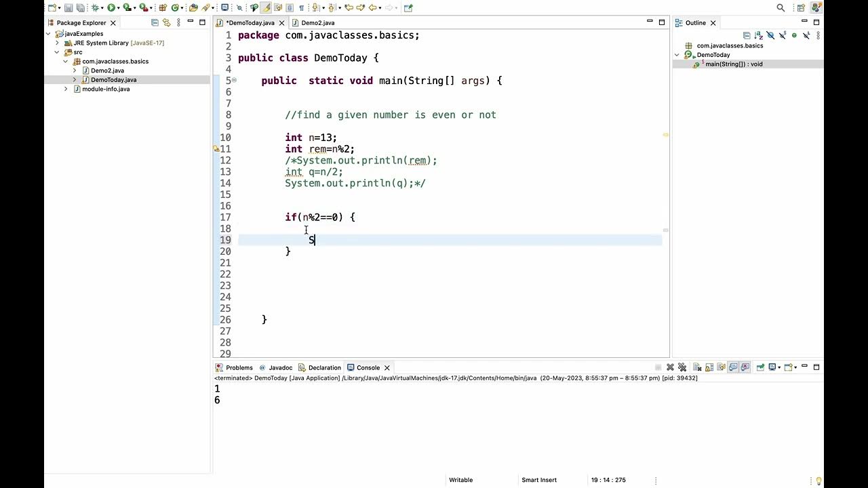This screenshot has height=488, width=868.
Task: Click the Open Type folder icon
Action: [x=193, y=8]
